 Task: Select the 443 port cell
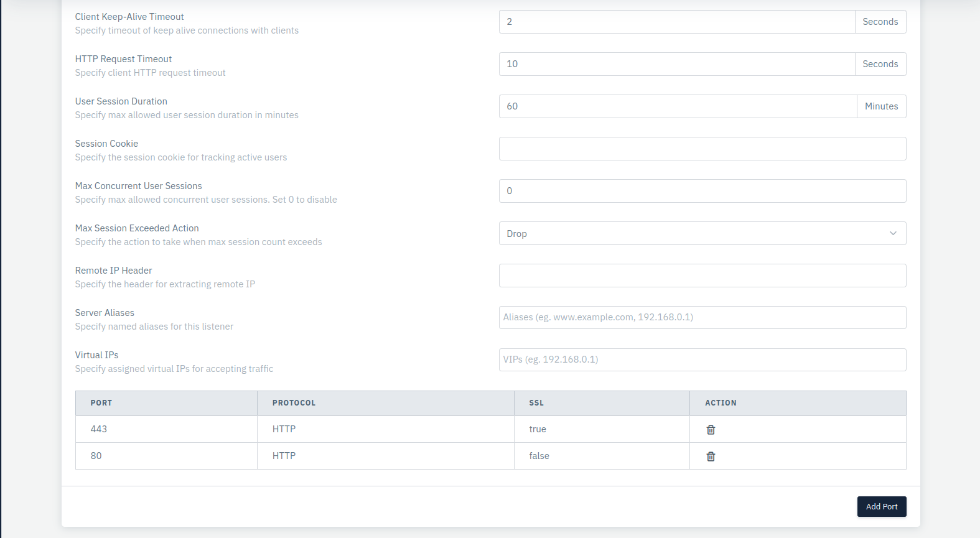tap(166, 429)
